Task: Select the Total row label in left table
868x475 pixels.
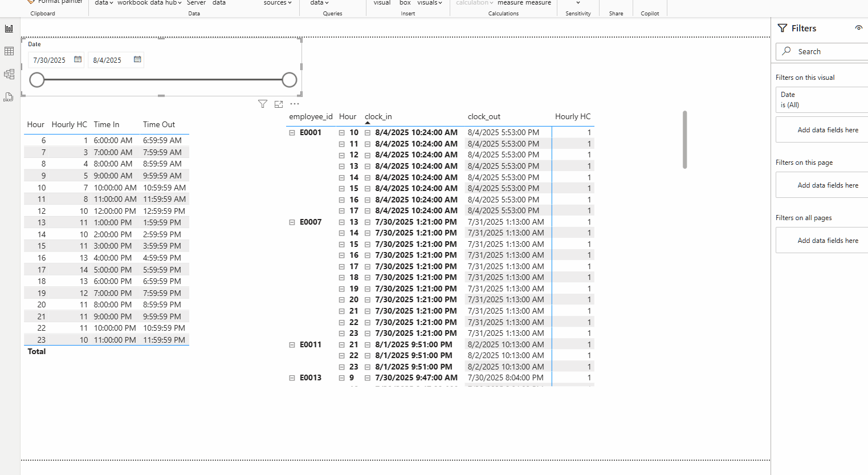Action: tap(36, 352)
